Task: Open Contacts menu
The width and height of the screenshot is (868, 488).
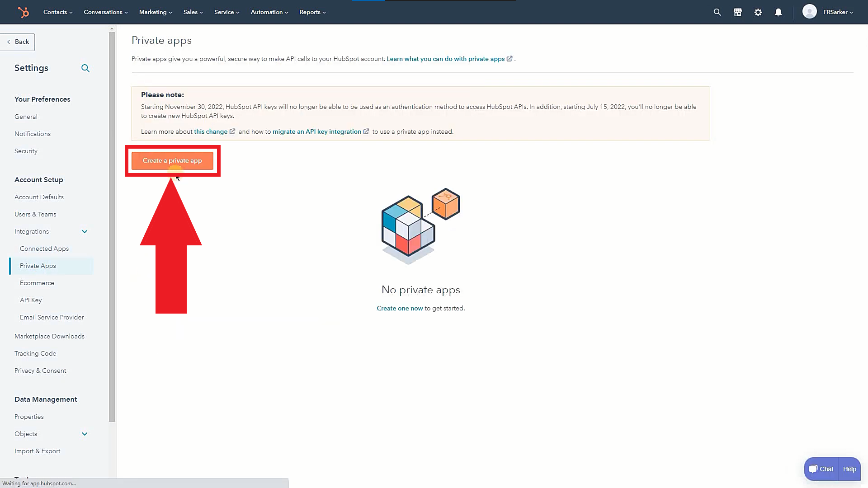Action: [x=58, y=12]
